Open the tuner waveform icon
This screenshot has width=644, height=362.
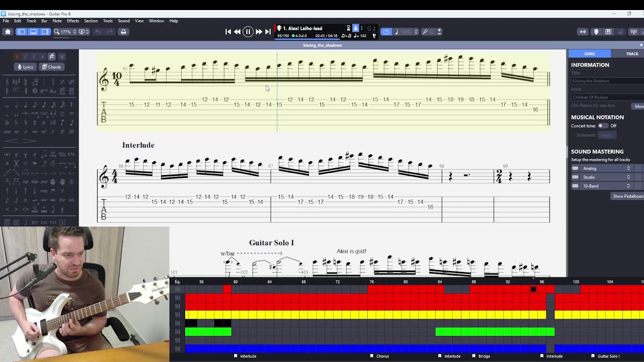click(x=633, y=32)
